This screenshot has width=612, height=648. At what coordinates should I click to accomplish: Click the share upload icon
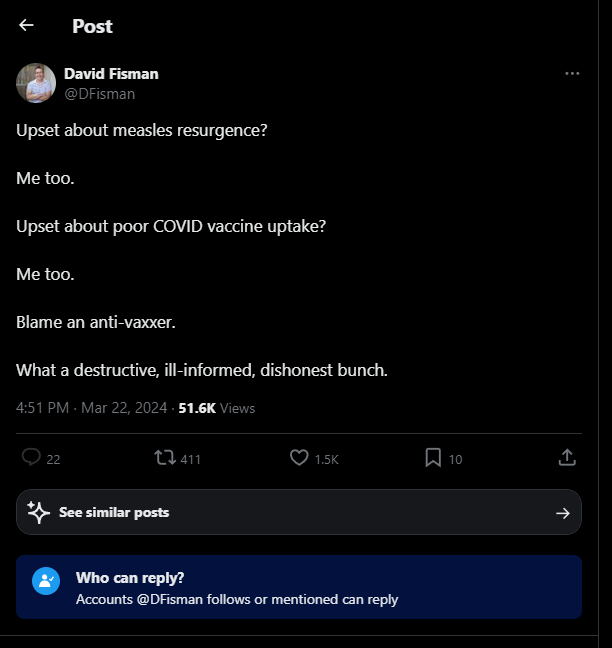point(566,458)
